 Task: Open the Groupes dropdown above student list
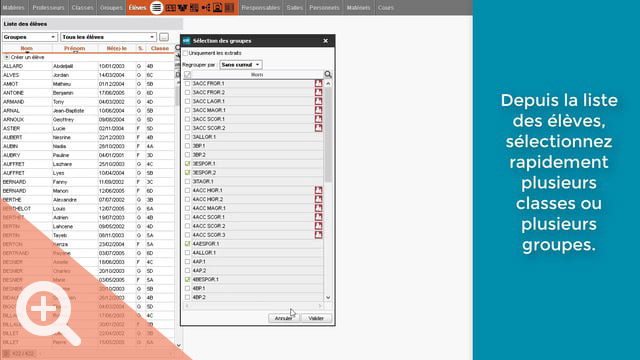click(30, 37)
